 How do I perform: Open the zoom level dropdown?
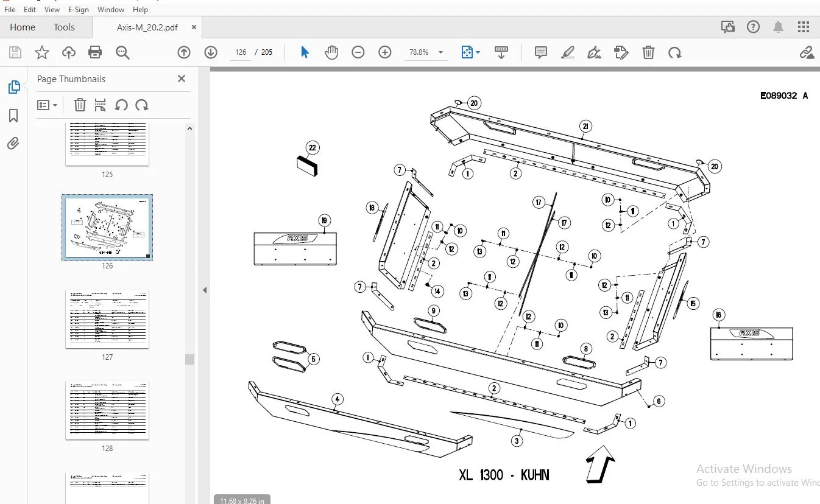tap(440, 52)
